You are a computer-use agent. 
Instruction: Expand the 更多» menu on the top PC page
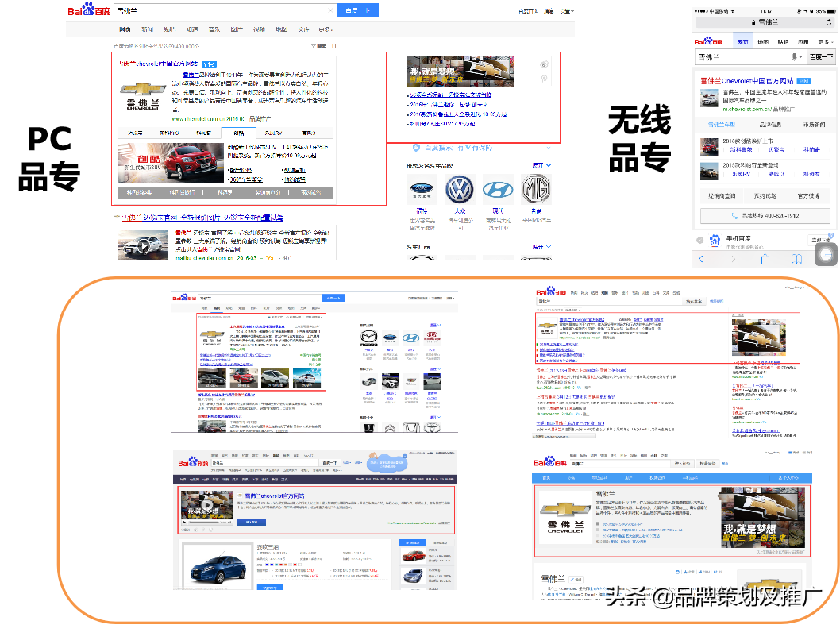326,29
